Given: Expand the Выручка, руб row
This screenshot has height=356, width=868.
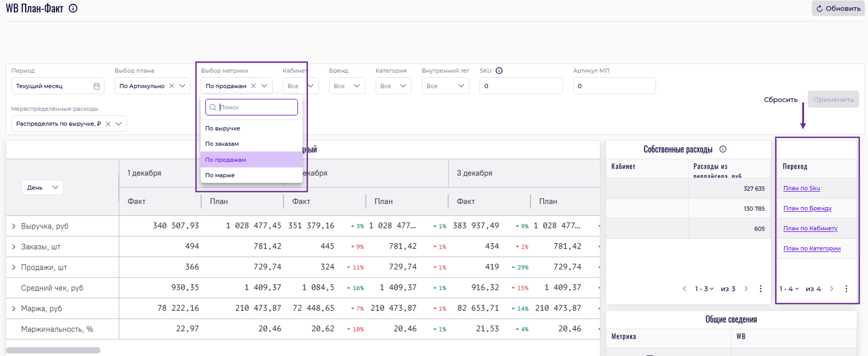Looking at the screenshot, I should (14, 226).
